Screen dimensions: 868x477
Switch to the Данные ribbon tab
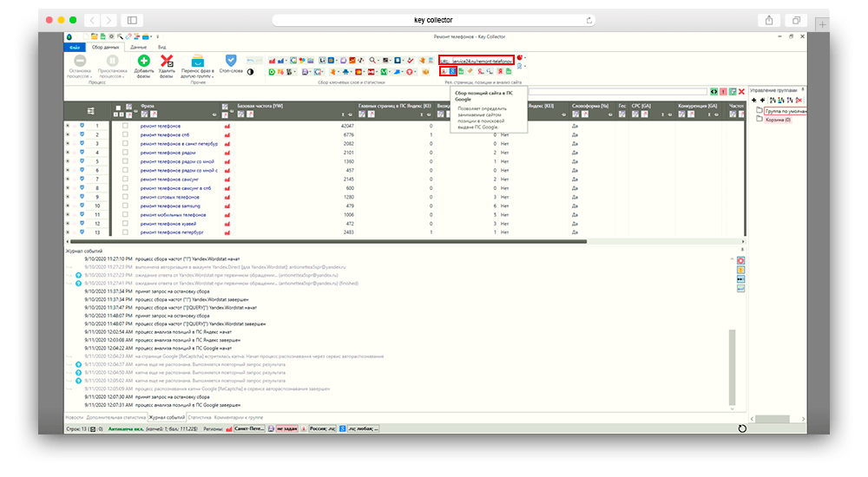click(138, 48)
